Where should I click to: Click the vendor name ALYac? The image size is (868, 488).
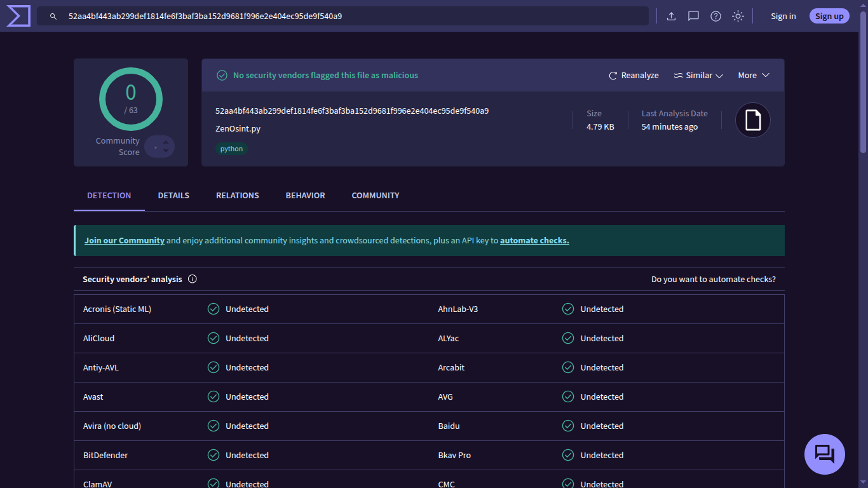coord(448,338)
